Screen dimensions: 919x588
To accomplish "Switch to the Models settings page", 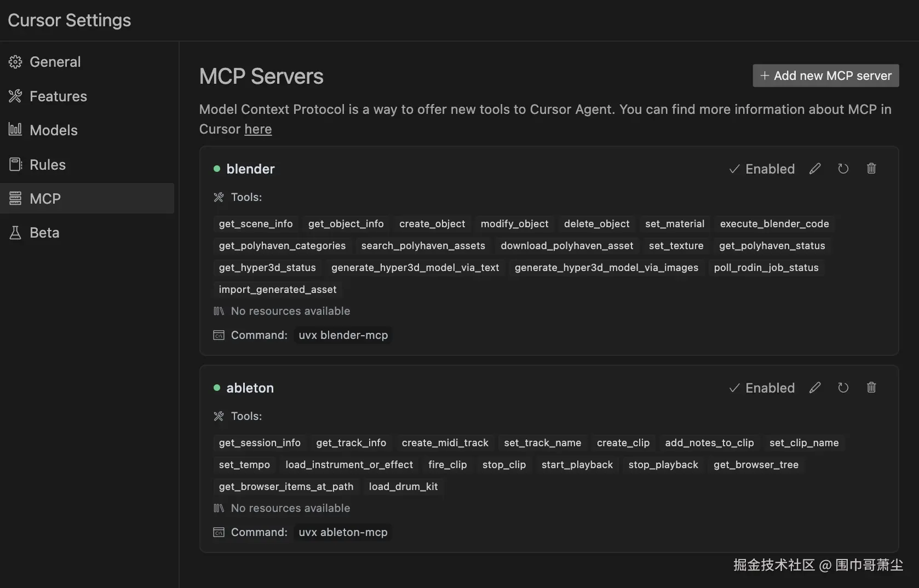I will [54, 130].
